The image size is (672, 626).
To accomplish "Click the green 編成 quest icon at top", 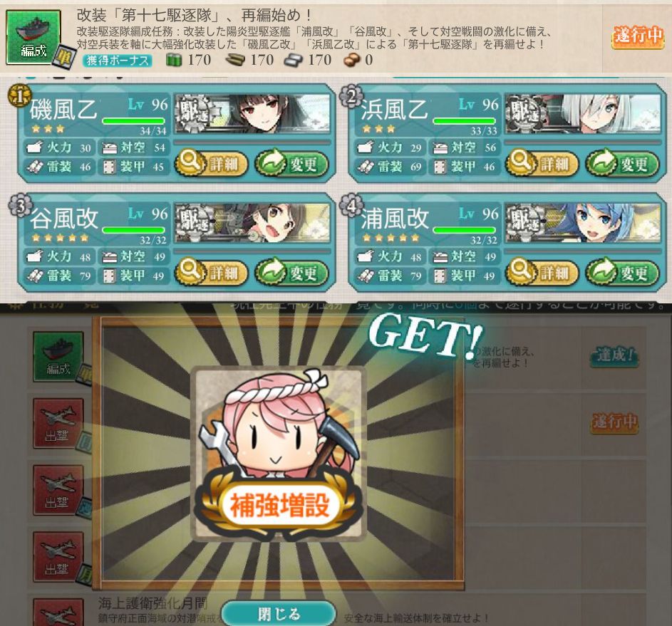I will click(x=33, y=37).
